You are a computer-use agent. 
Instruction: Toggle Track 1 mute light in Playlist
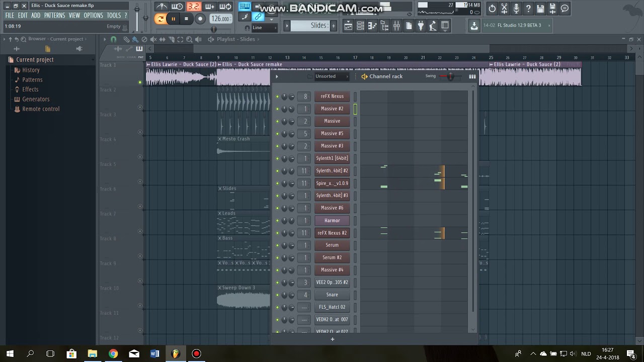140,82
